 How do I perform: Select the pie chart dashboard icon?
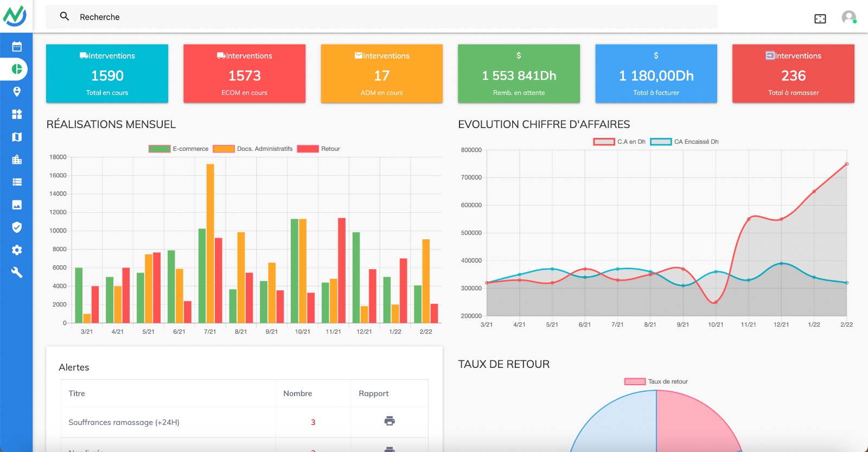click(17, 69)
